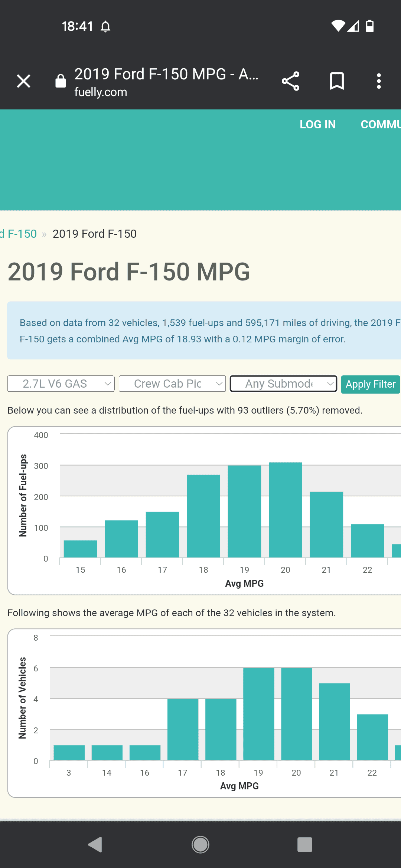Expand the 2.7L V6 GAS engine dropdown
The image size is (401, 868).
click(x=61, y=384)
